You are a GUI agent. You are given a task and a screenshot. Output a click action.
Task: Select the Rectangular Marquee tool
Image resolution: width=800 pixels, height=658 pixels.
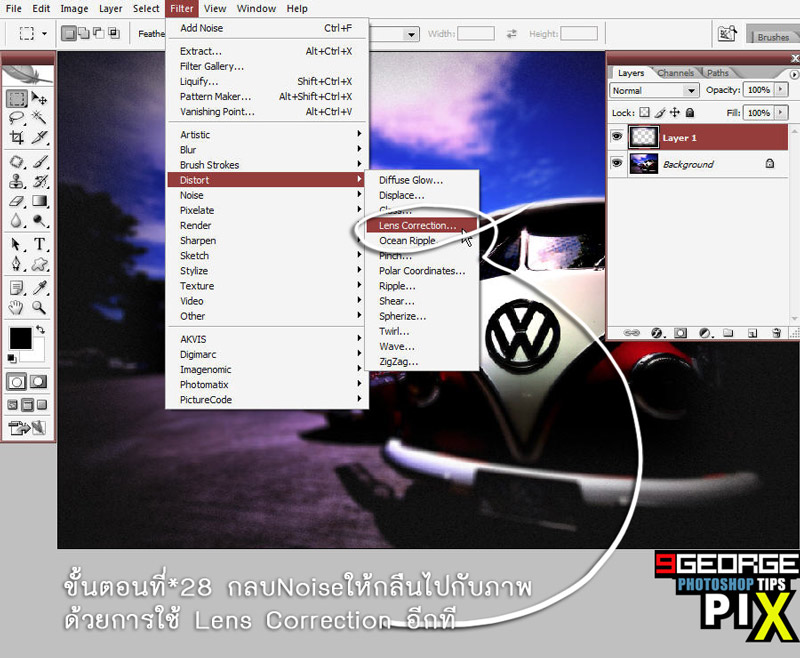tap(17, 98)
